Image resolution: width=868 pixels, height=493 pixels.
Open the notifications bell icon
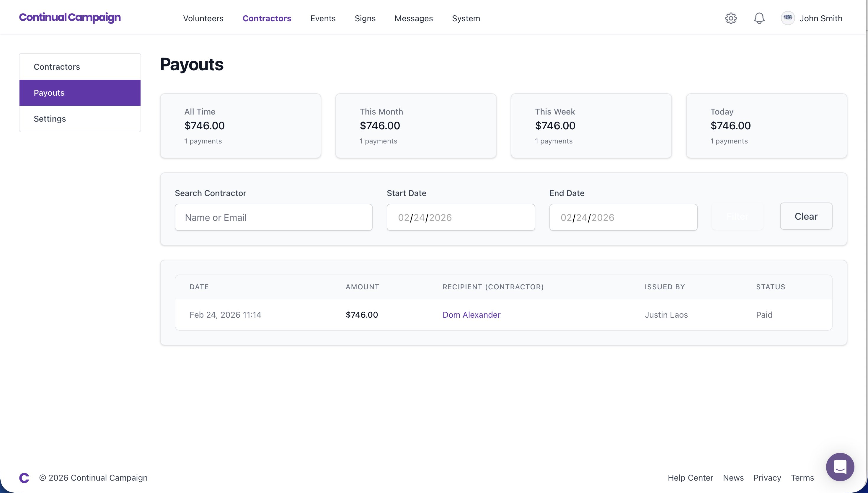pyautogui.click(x=759, y=18)
